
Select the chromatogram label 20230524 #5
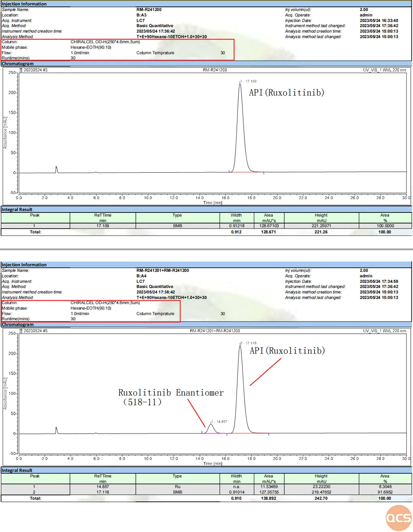(x=36, y=331)
